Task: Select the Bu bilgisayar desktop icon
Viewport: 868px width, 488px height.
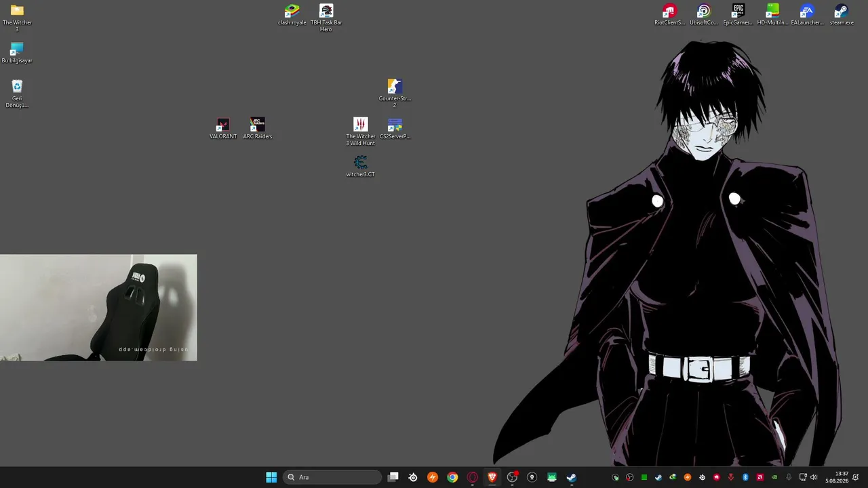Action: pos(17,54)
